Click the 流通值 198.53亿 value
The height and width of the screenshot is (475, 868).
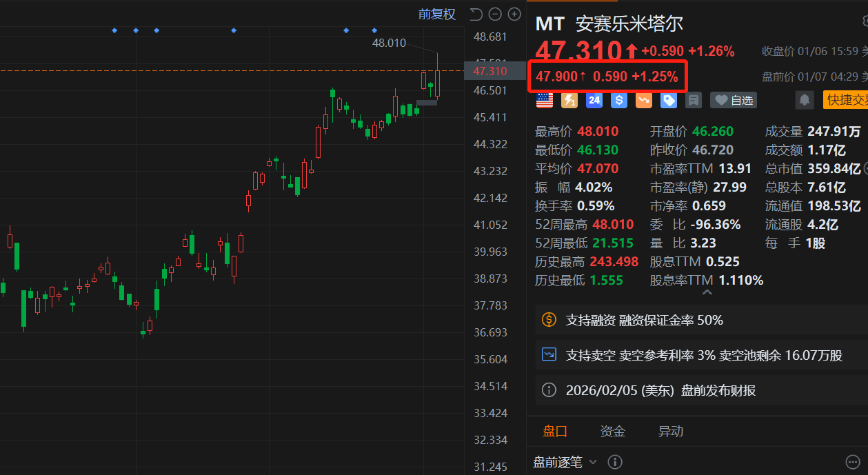coord(834,205)
